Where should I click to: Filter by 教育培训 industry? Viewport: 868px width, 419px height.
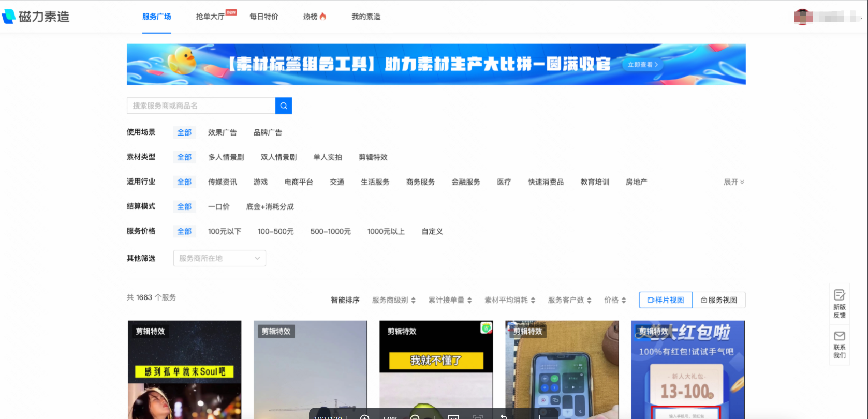595,182
